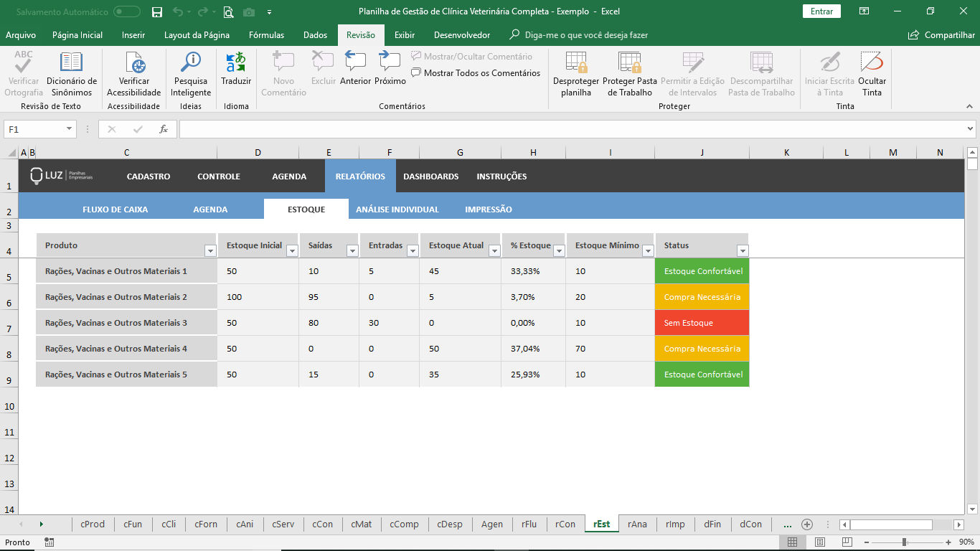The width and height of the screenshot is (980, 551).
Task: Select FLUXO DE CAIXA sub-tab
Action: click(x=115, y=209)
